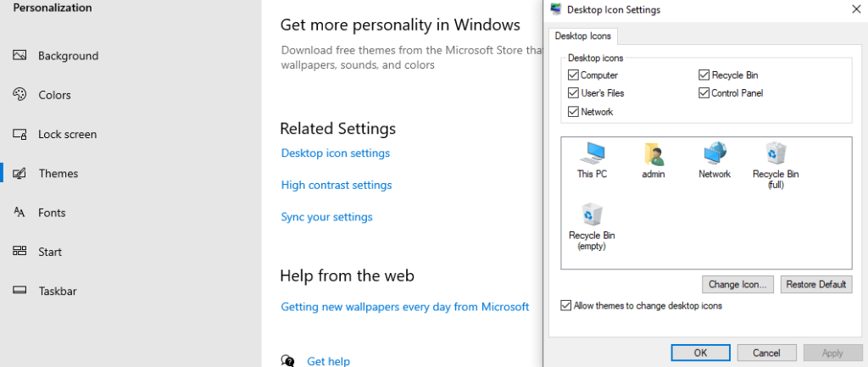Select the Recycle Bin (empty) icon

(592, 214)
